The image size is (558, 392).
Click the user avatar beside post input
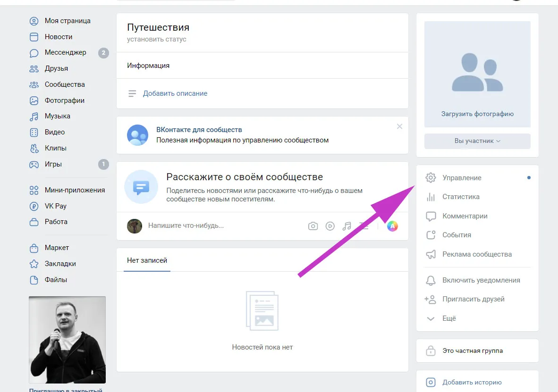135,226
